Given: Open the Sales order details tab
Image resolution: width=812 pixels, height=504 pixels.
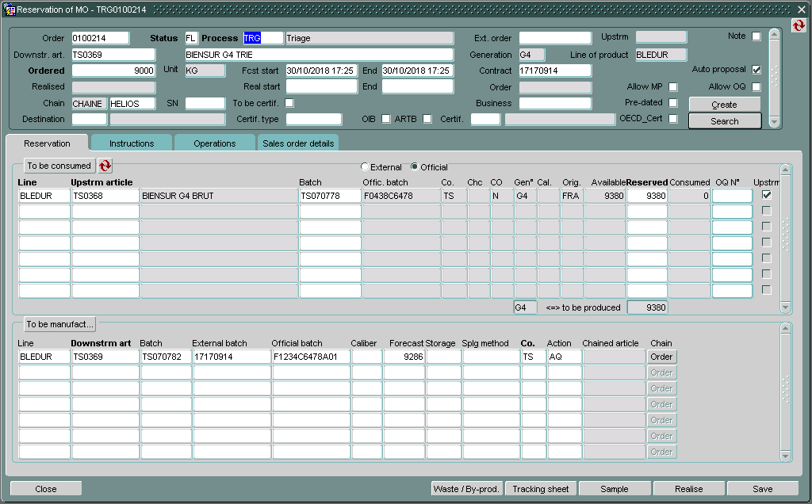Looking at the screenshot, I should pos(298,143).
